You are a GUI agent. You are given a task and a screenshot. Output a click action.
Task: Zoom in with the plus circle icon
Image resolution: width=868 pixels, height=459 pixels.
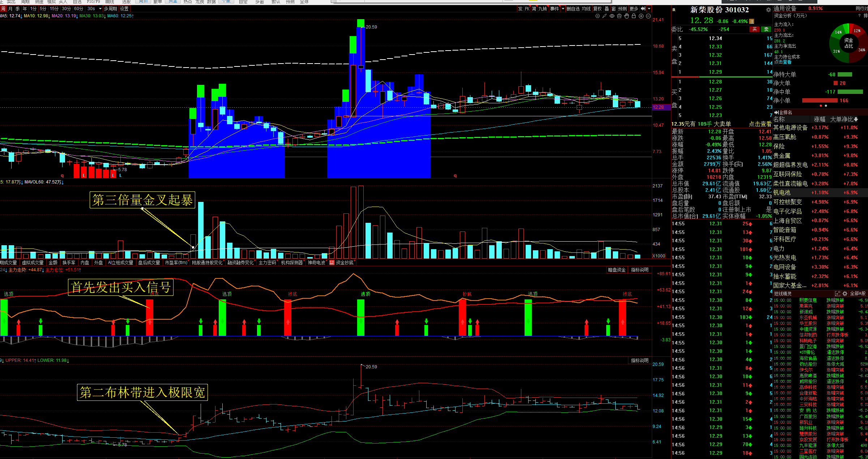(641, 16)
